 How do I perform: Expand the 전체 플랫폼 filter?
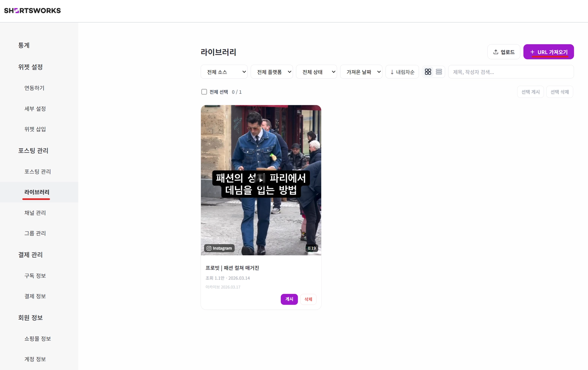pos(272,72)
